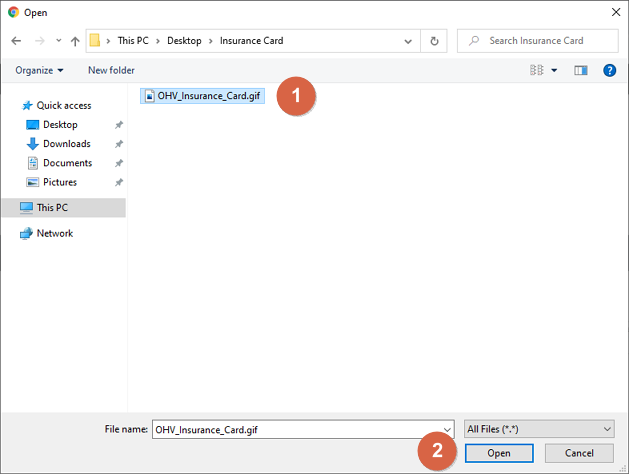Change view layout icon
The image size is (629, 474).
(x=537, y=70)
